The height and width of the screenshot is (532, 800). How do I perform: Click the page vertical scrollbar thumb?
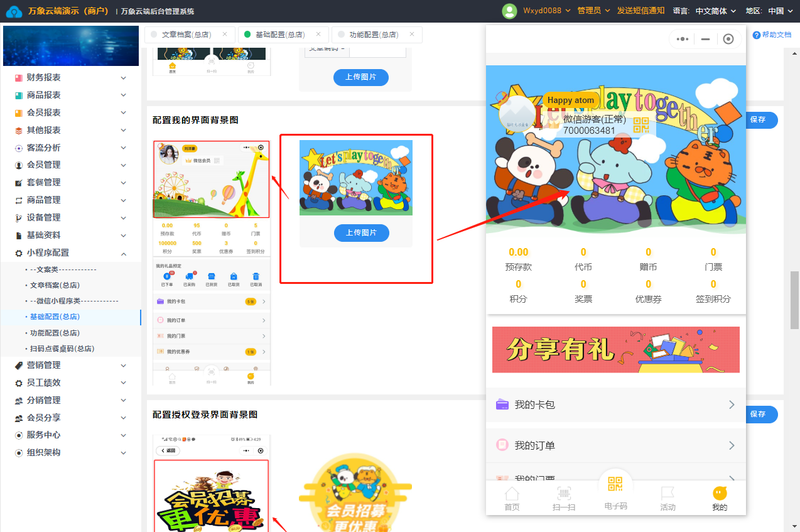[x=794, y=300]
